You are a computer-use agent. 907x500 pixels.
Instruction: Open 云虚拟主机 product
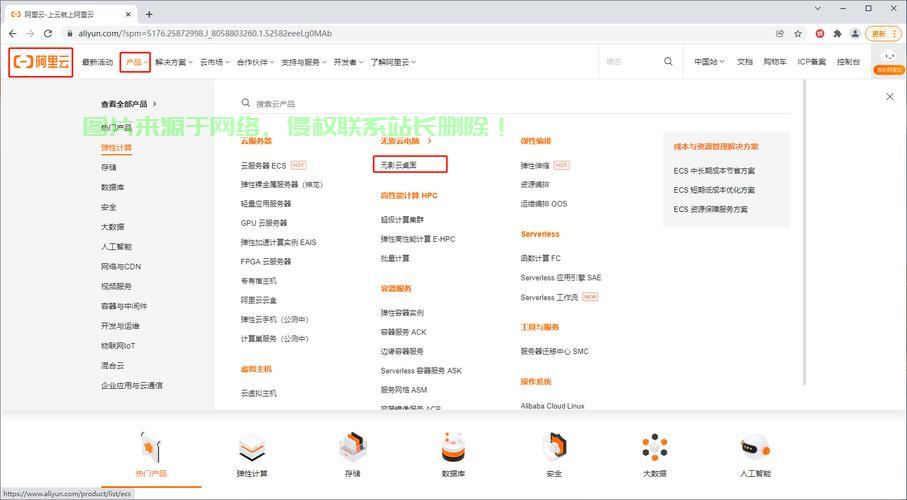(x=259, y=393)
